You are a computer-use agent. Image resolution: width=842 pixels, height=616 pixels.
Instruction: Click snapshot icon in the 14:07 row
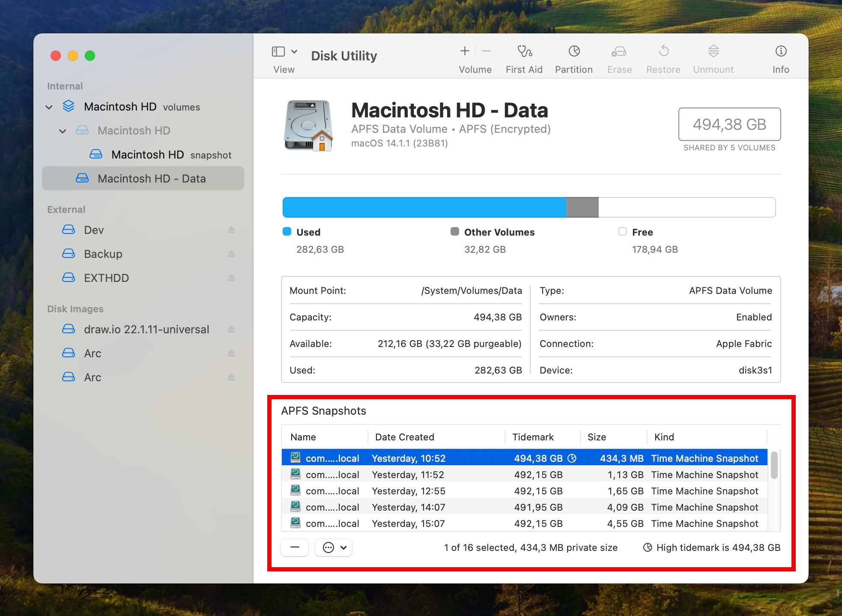(296, 506)
